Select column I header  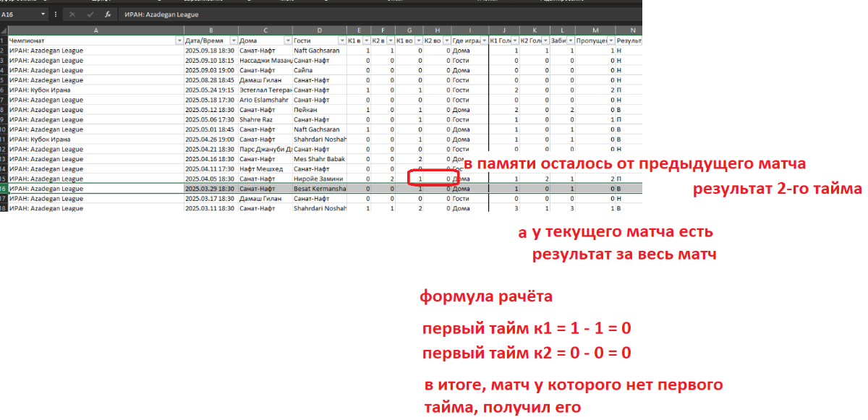coord(469,30)
